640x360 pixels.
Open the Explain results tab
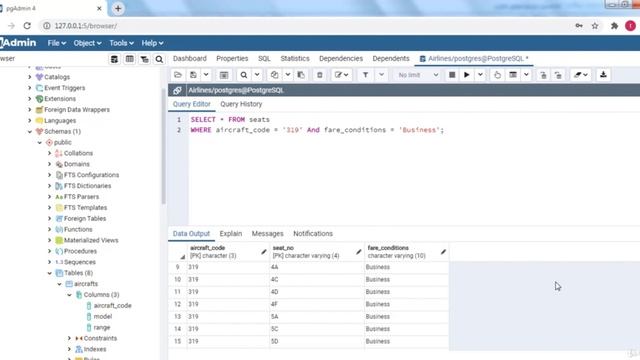tap(231, 233)
